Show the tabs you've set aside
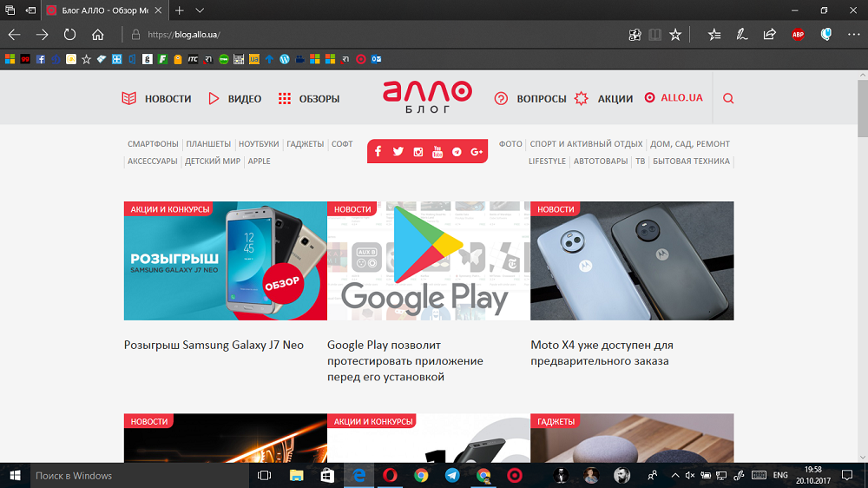This screenshot has height=488, width=868. (x=10, y=10)
